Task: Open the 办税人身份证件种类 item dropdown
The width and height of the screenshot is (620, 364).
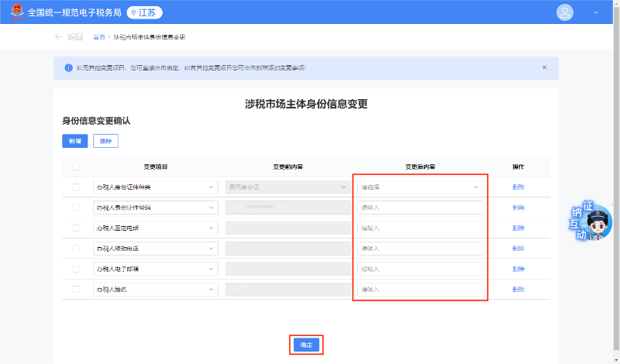Action: 156,187
